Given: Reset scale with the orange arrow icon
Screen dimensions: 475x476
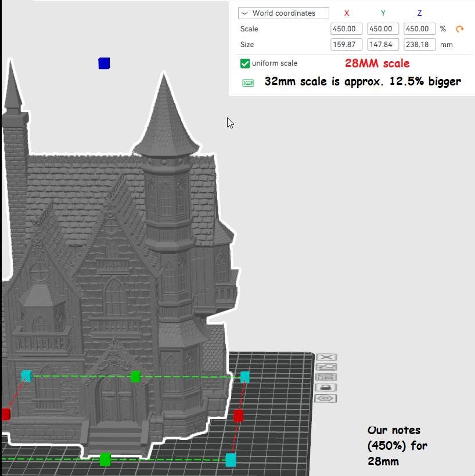Looking at the screenshot, I should pos(459,29).
